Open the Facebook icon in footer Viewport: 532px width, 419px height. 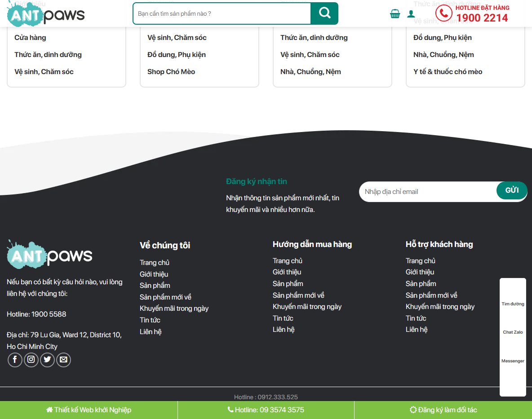click(x=15, y=360)
